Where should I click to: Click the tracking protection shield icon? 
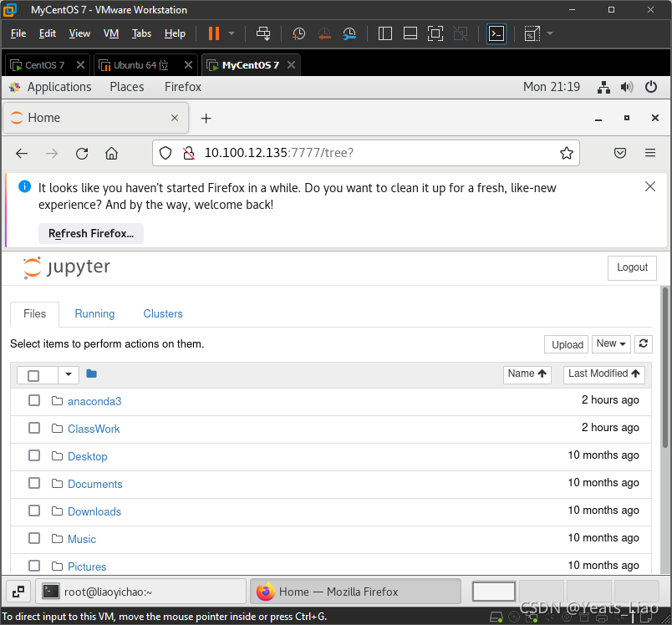click(165, 153)
